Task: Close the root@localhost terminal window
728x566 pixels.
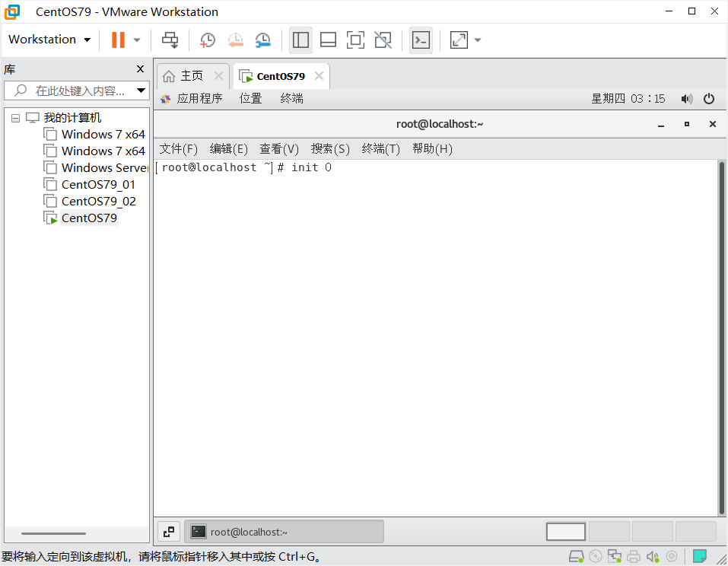Action: [713, 124]
